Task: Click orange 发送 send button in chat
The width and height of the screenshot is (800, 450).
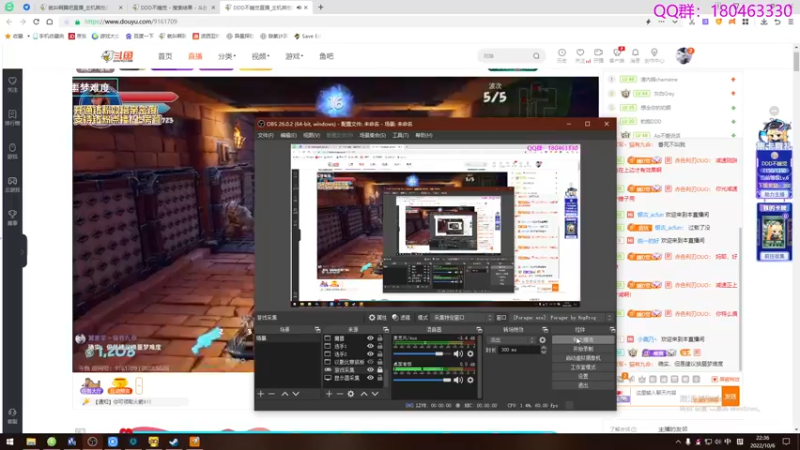Action: click(x=730, y=396)
